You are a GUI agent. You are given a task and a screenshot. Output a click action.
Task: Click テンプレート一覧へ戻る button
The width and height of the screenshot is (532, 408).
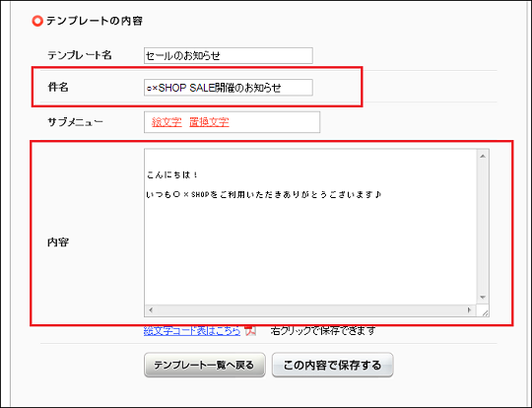(x=205, y=365)
